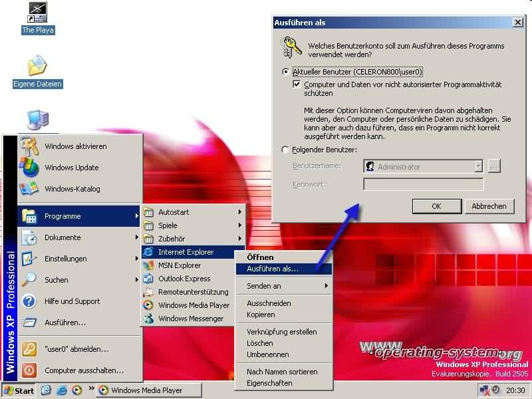Choose Umbenennen in the context menu
This screenshot has height=399, width=532.
tap(283, 354)
